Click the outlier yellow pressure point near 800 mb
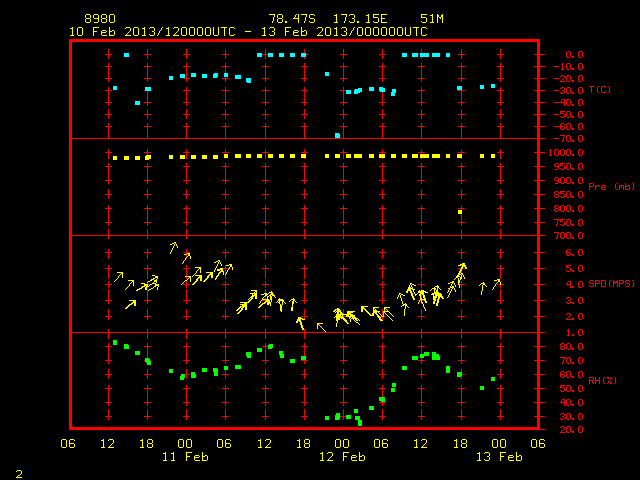 pos(460,212)
